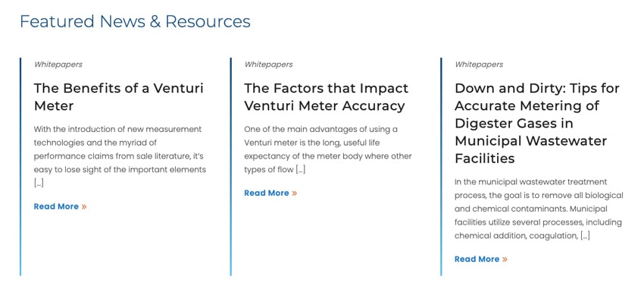Open Read More for the Down and Dirty whitepaper
The height and width of the screenshot is (299, 644).
pos(477,259)
